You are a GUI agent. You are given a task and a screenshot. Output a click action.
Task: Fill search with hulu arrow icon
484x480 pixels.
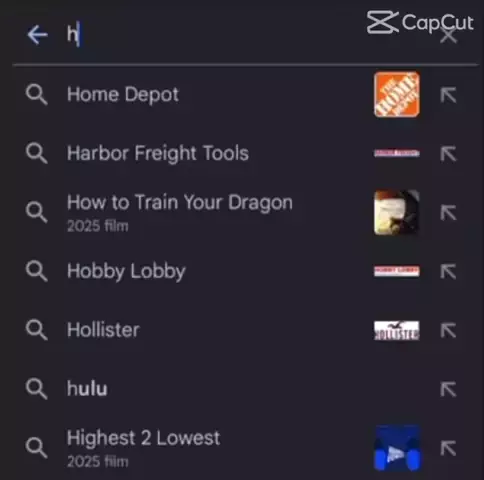(x=448, y=389)
